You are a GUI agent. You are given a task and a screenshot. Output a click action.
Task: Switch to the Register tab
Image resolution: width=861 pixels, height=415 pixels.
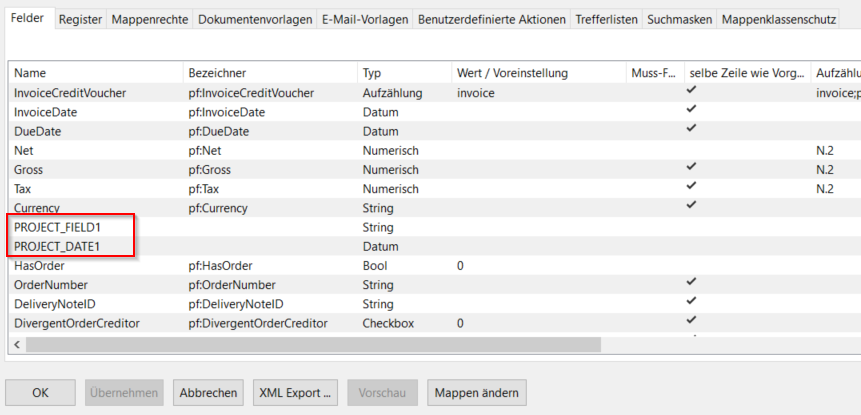pyautogui.click(x=80, y=20)
